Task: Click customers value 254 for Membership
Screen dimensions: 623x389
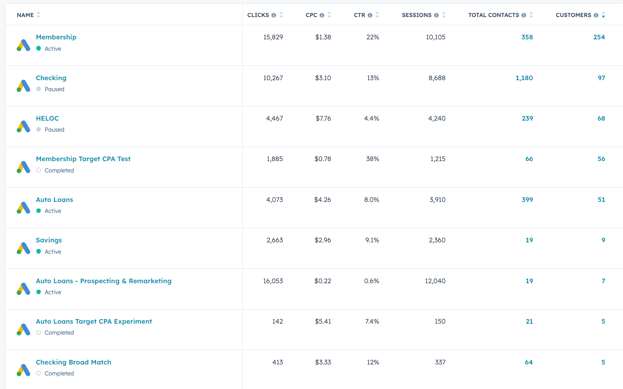Action: [599, 37]
